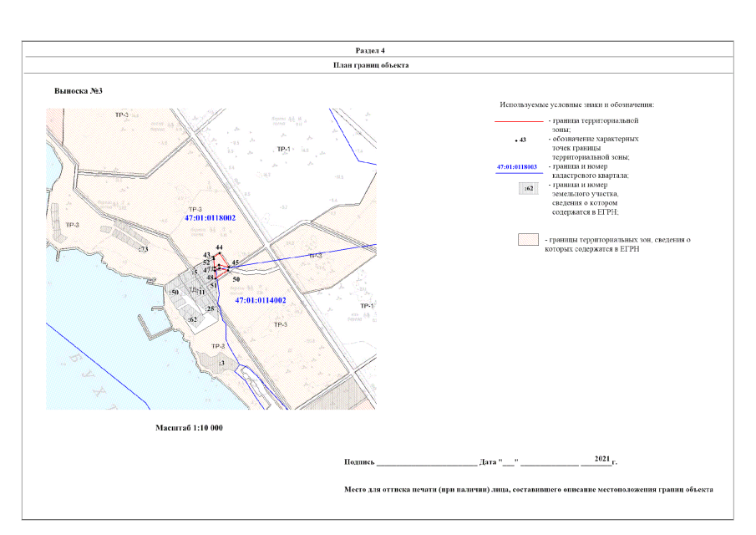Screen dimensions: 756x535
Task: Click parcel :3 near the shoreline
Action: pos(221,363)
